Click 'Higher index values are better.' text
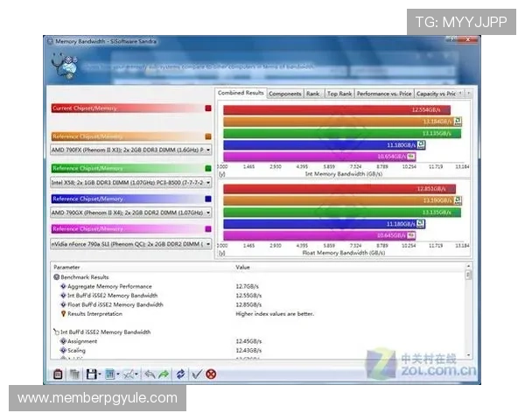525x420 pixels. pyautogui.click(x=275, y=314)
